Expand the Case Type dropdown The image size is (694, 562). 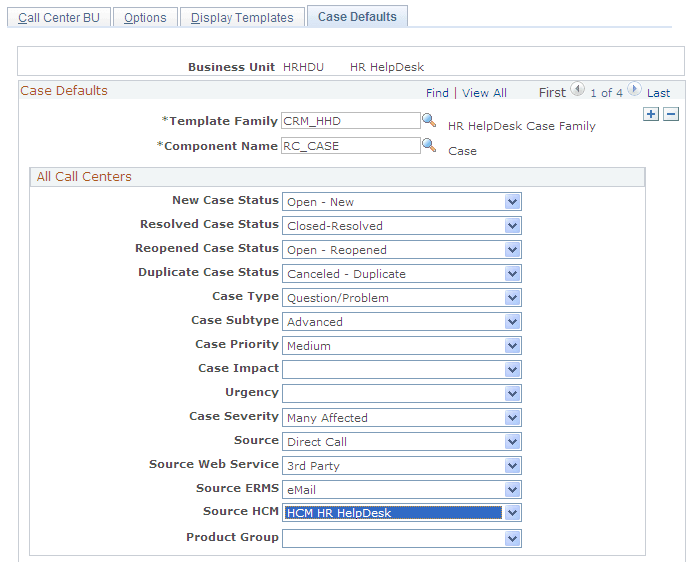(402, 297)
